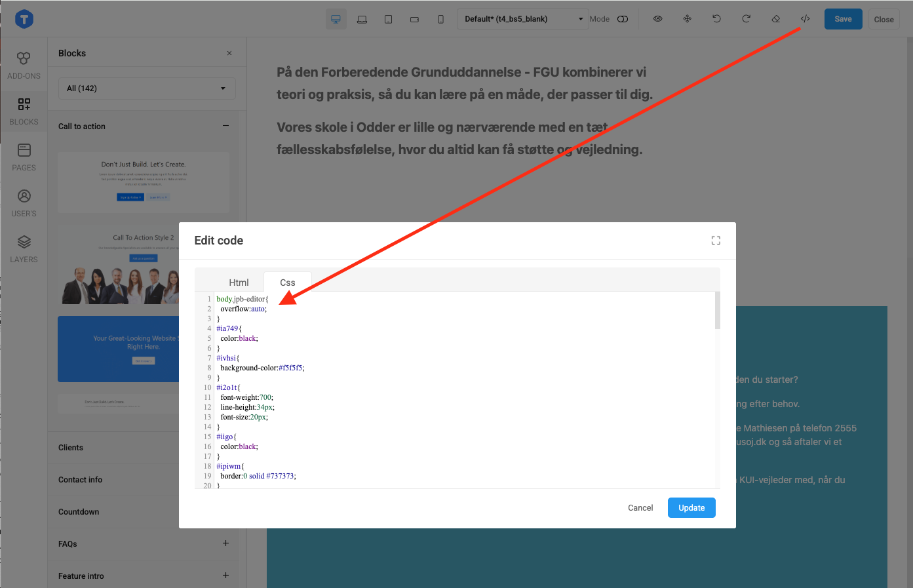Click the "På den Forberedende Grunduddannelse" paragraph

click(465, 83)
